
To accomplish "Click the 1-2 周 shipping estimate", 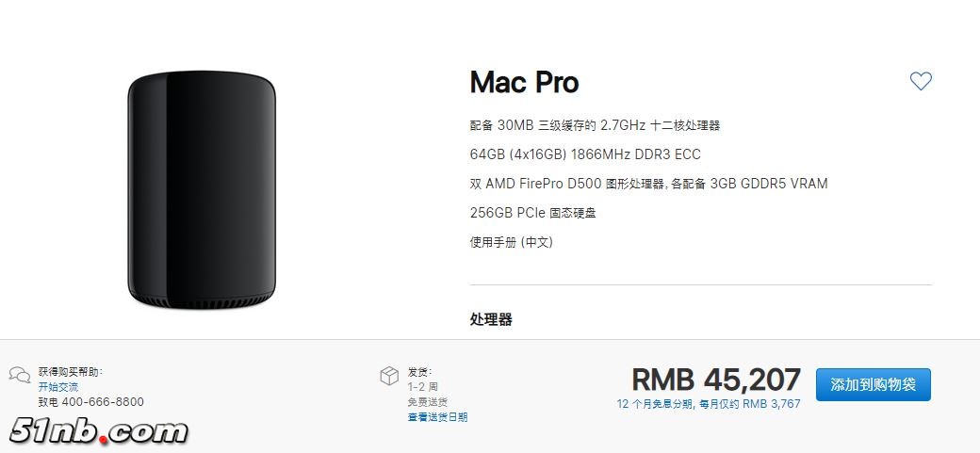I will [x=423, y=387].
